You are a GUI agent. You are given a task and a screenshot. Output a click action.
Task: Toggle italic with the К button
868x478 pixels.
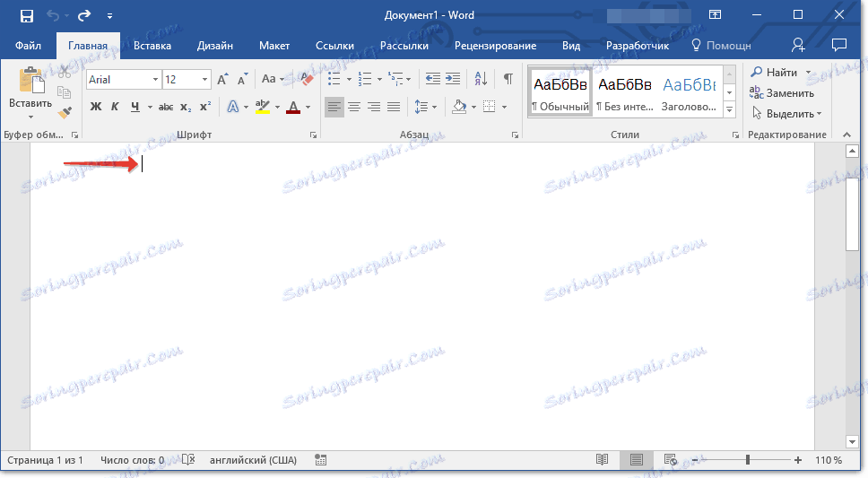[115, 107]
